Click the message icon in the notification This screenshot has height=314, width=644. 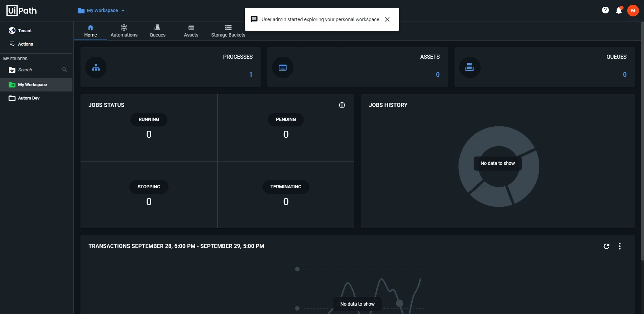[254, 19]
